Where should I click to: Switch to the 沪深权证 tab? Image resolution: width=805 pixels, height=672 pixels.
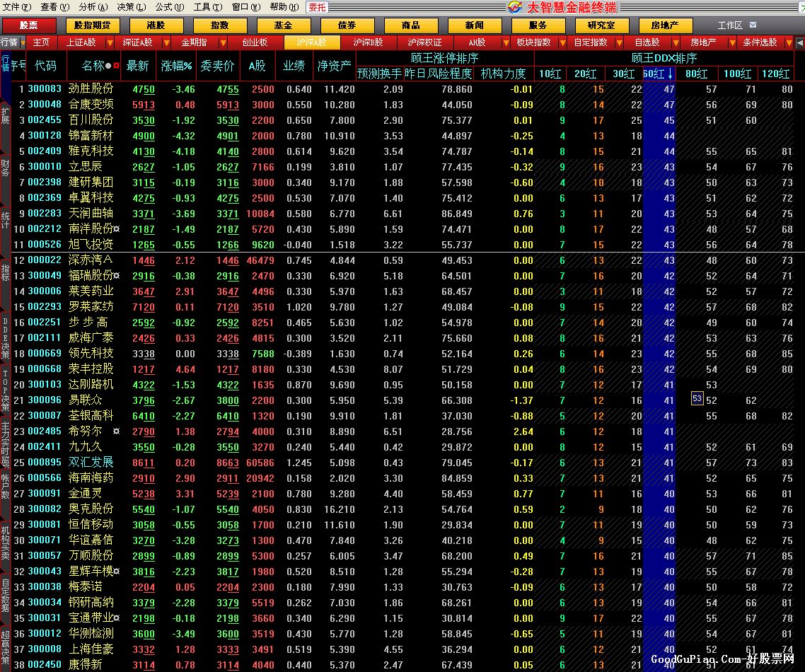424,42
